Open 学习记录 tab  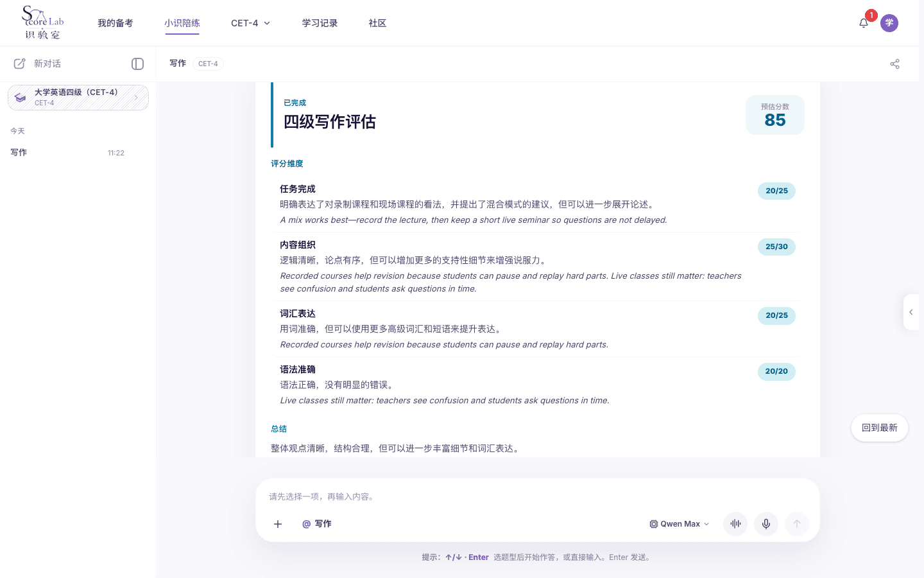click(x=320, y=23)
